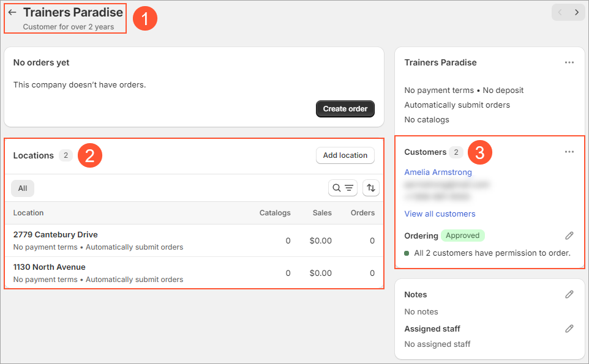
Task: Open Amelia Armstrong customer link
Action: click(x=438, y=172)
